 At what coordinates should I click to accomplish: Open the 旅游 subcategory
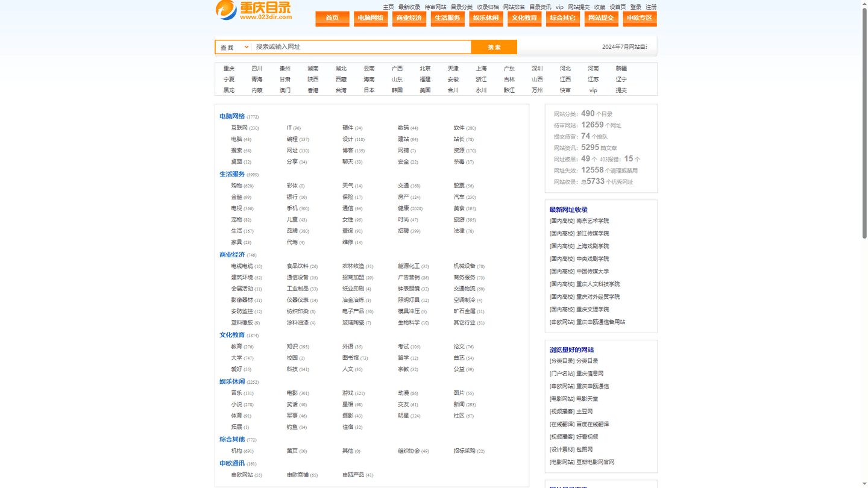(459, 220)
